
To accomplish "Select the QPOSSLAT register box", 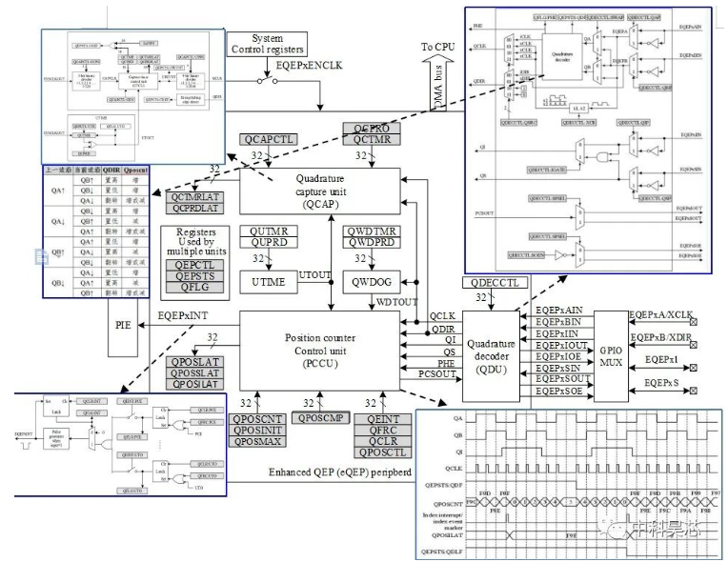I will pos(195,373).
